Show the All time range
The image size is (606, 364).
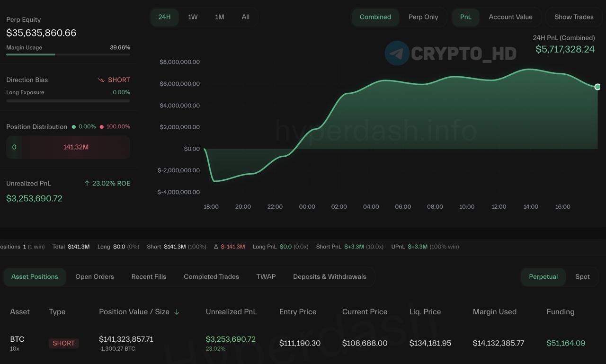245,17
